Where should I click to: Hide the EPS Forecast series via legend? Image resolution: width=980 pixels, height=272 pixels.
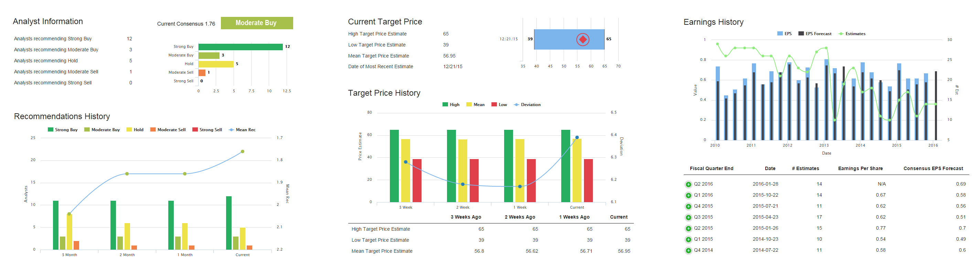point(814,34)
